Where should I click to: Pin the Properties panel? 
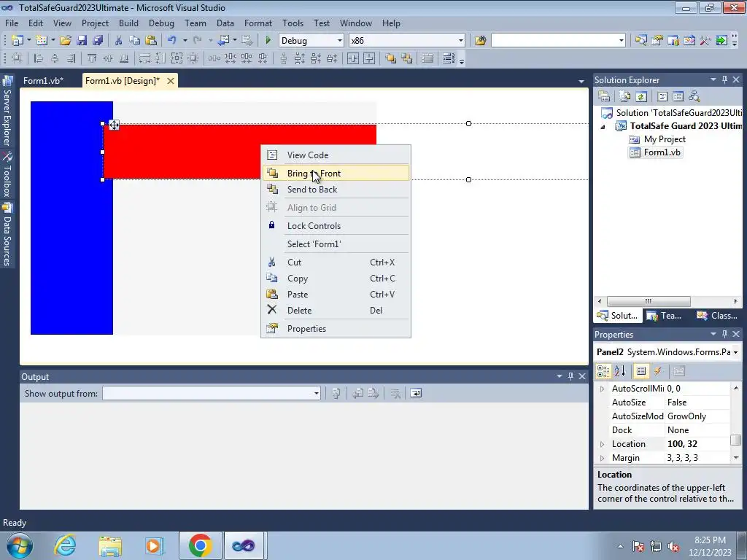click(x=724, y=334)
